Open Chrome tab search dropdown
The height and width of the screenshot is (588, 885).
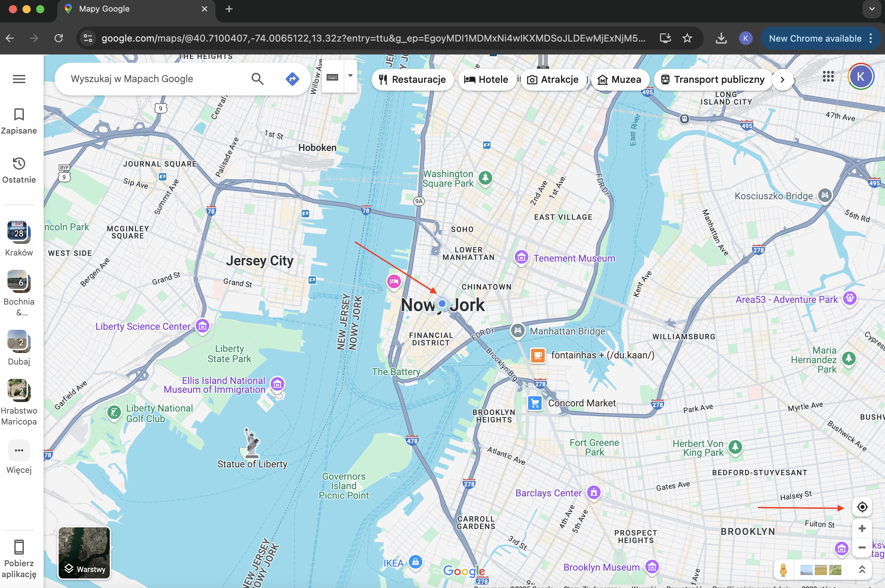(x=872, y=9)
